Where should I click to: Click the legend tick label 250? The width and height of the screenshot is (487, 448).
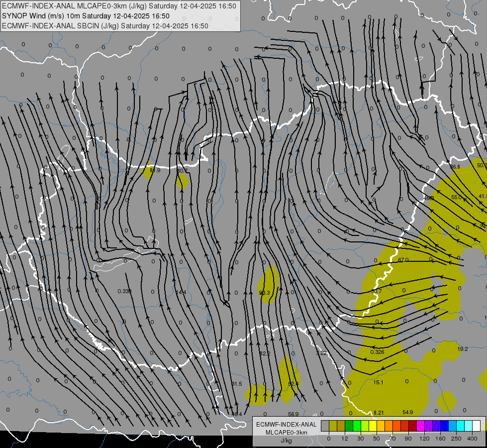(x=456, y=439)
